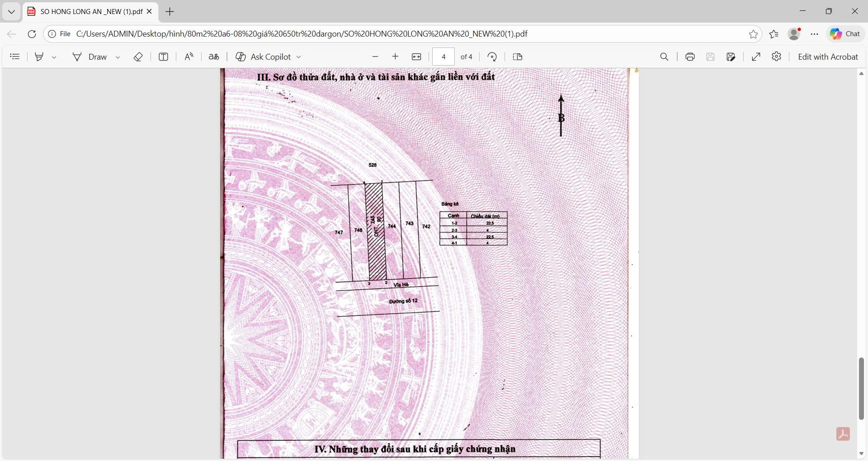Click the Add text tool
The height and width of the screenshot is (461, 868).
164,57
